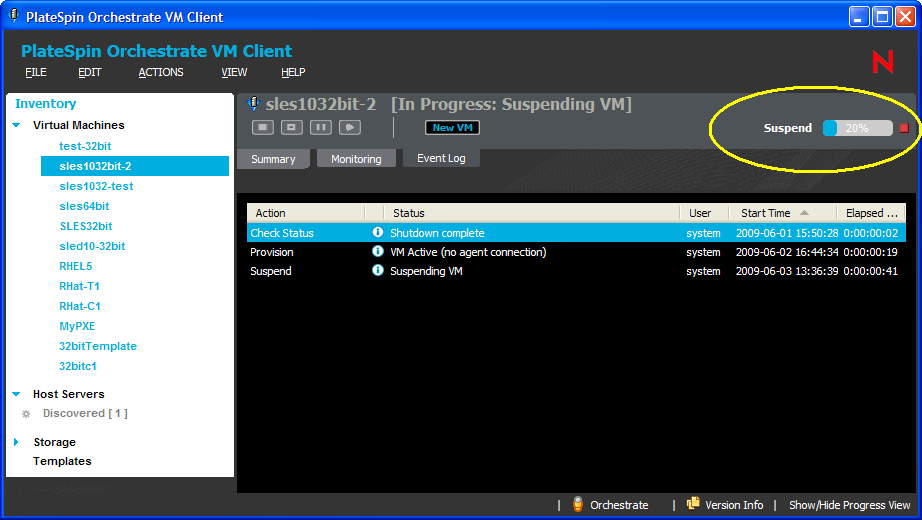Switch to the Event Log tab
Image resolution: width=922 pixels, height=520 pixels.
(441, 158)
